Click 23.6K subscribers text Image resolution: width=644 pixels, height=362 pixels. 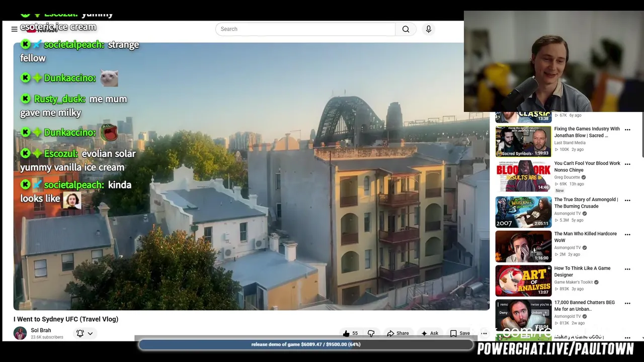[x=47, y=337]
